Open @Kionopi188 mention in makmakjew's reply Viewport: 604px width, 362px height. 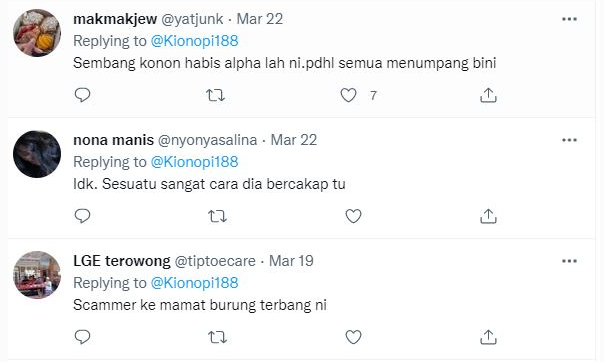click(195, 41)
